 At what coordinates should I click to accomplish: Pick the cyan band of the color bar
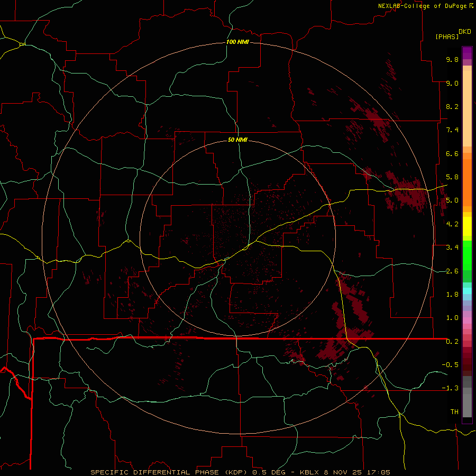467,290
